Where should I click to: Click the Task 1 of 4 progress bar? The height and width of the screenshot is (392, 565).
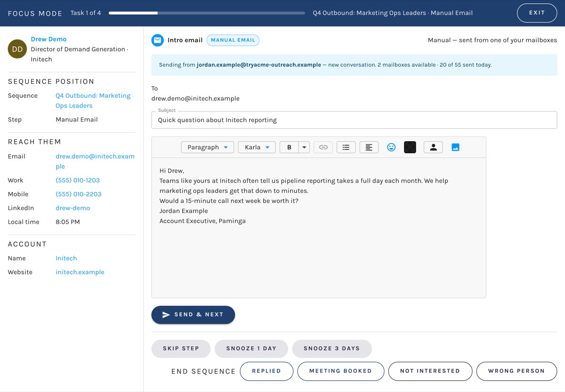tap(207, 13)
